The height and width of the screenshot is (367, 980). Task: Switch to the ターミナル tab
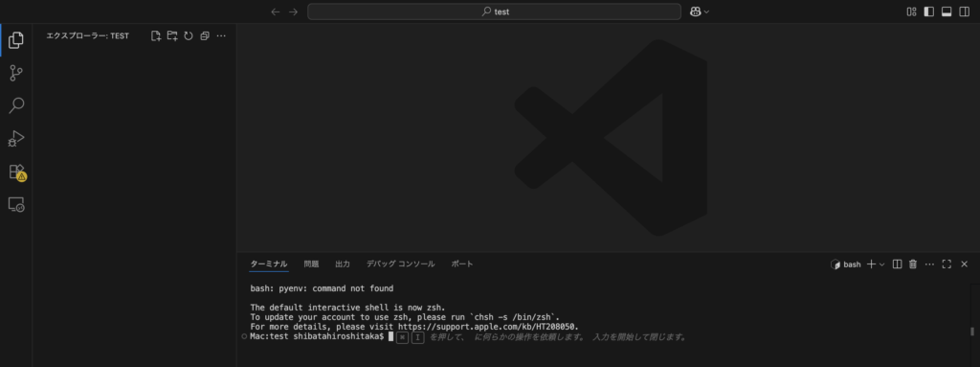pos(269,264)
